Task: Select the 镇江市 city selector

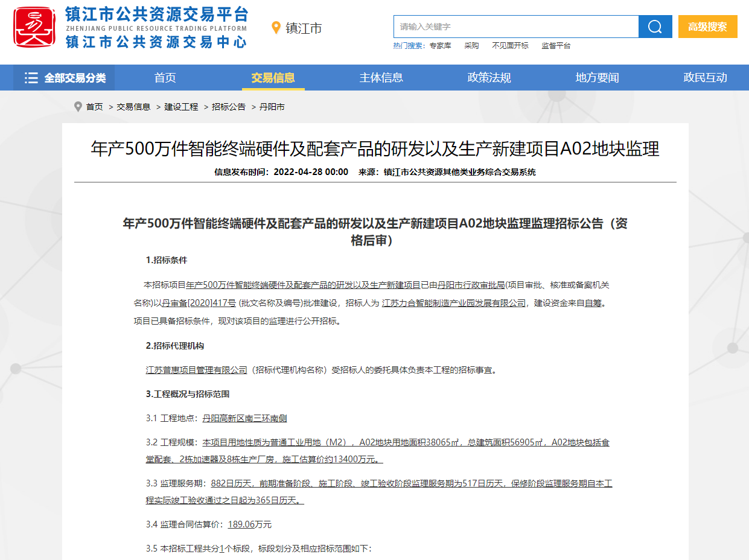Action: (x=304, y=28)
